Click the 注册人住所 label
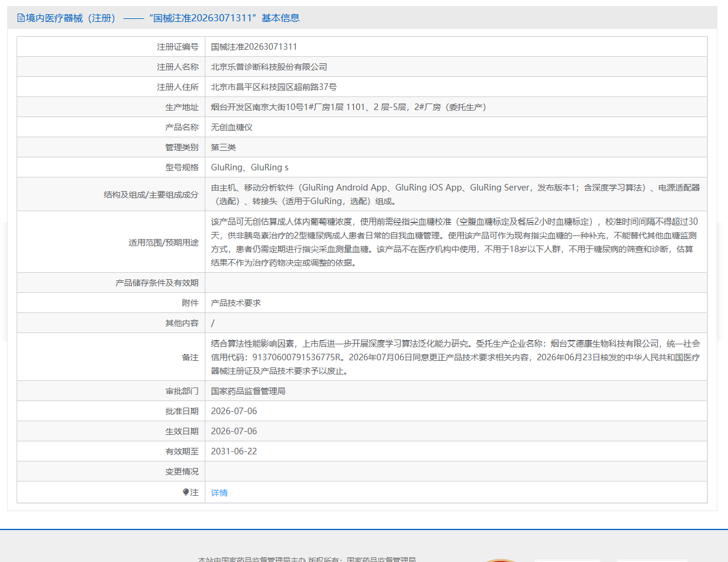Screen dimensions: 728x562 point(178,87)
